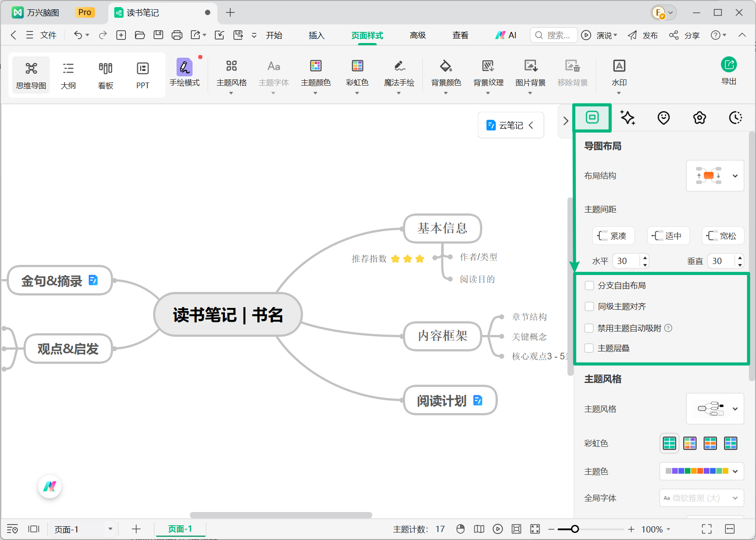Expand the presentation (演说) dropdown
Viewport: 756px width, 540px height.
[615, 35]
